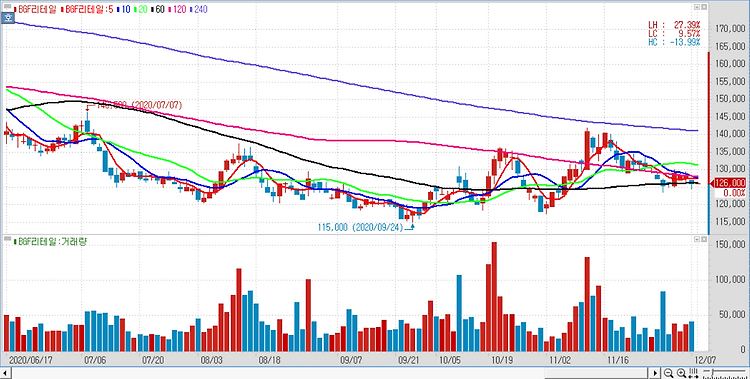Screen dimensions: 750x379
Task: Click the zoom in magnifier icon
Action: tap(681, 373)
